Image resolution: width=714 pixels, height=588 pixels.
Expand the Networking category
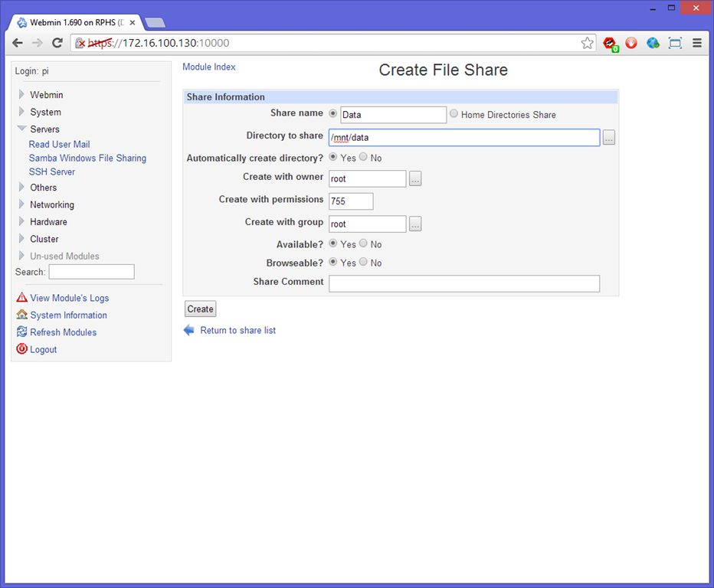coord(22,204)
